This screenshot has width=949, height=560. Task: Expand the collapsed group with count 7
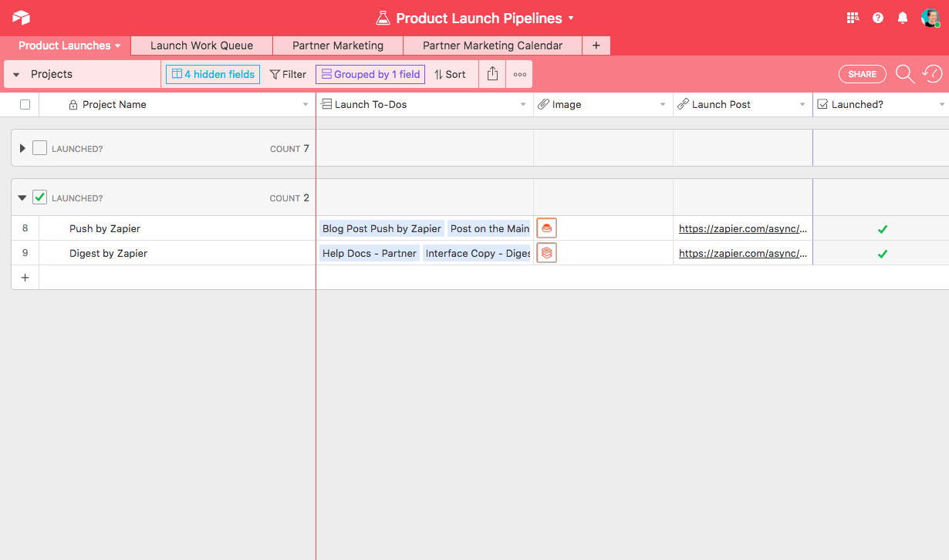tap(22, 148)
